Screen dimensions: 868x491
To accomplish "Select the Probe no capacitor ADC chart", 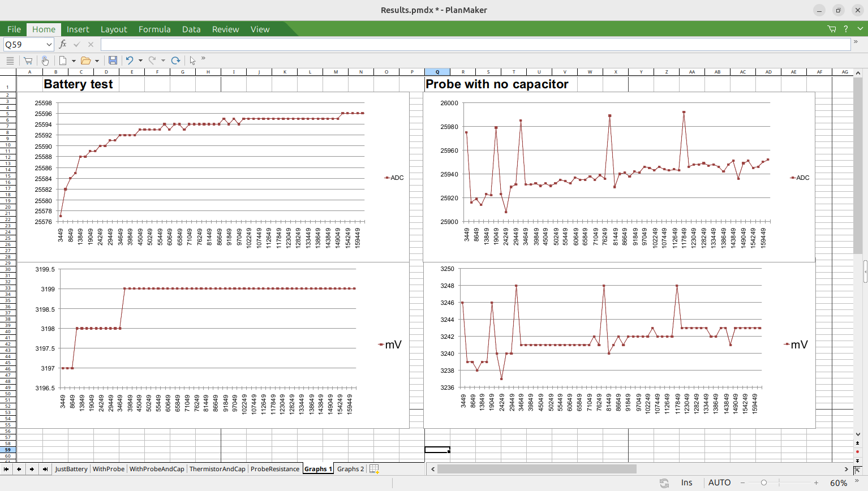I will [x=619, y=176].
